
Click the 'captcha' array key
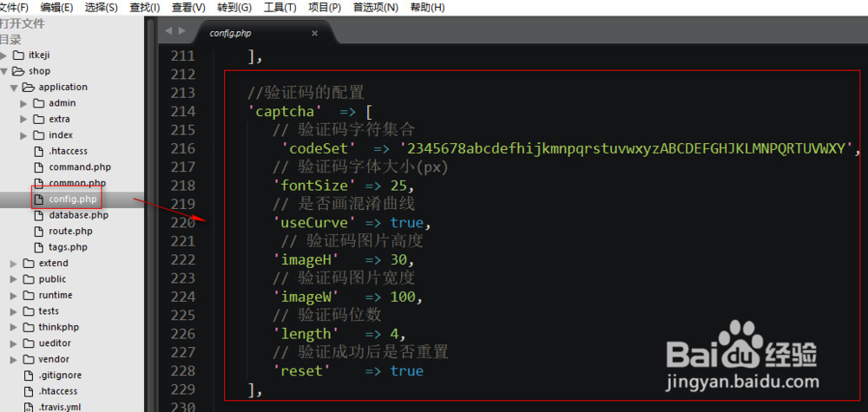click(285, 111)
